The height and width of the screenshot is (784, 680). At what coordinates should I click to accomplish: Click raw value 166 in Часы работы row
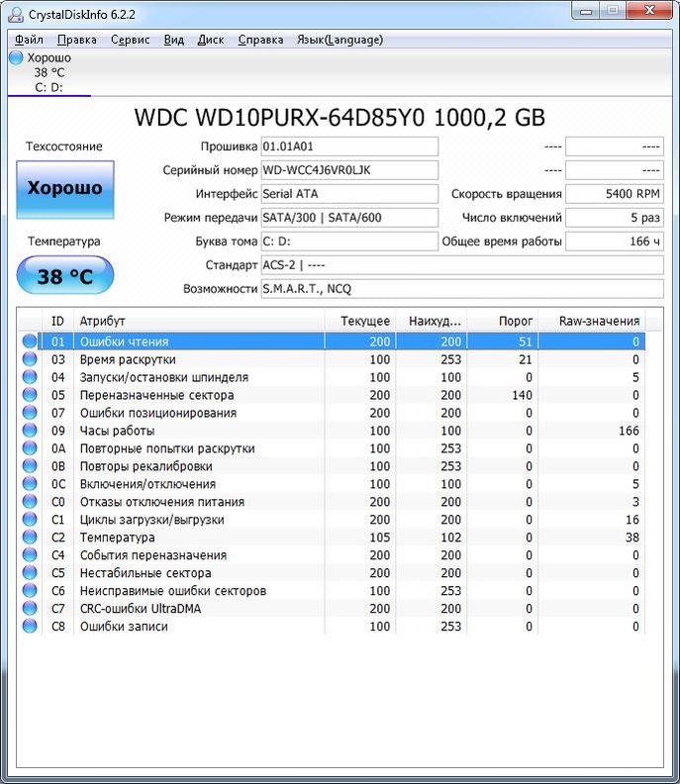coord(629,431)
